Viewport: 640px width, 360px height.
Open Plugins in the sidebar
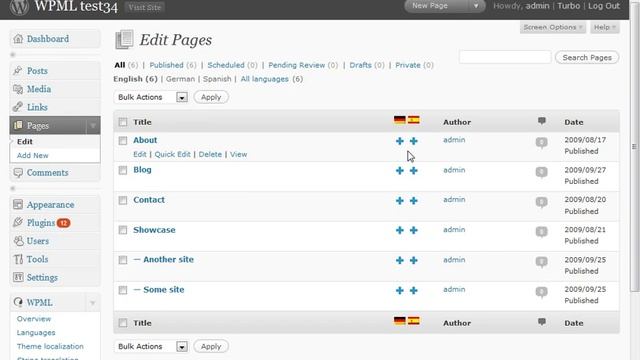(41, 223)
